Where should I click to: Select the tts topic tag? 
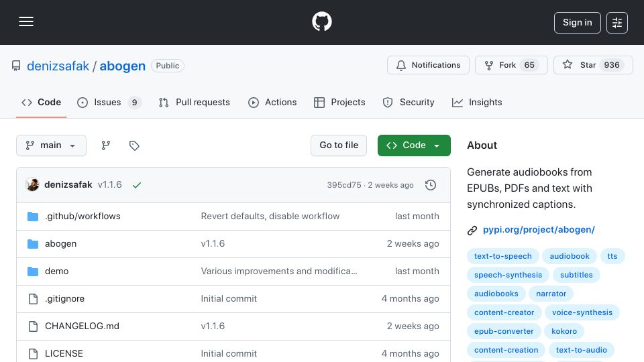[612, 256]
